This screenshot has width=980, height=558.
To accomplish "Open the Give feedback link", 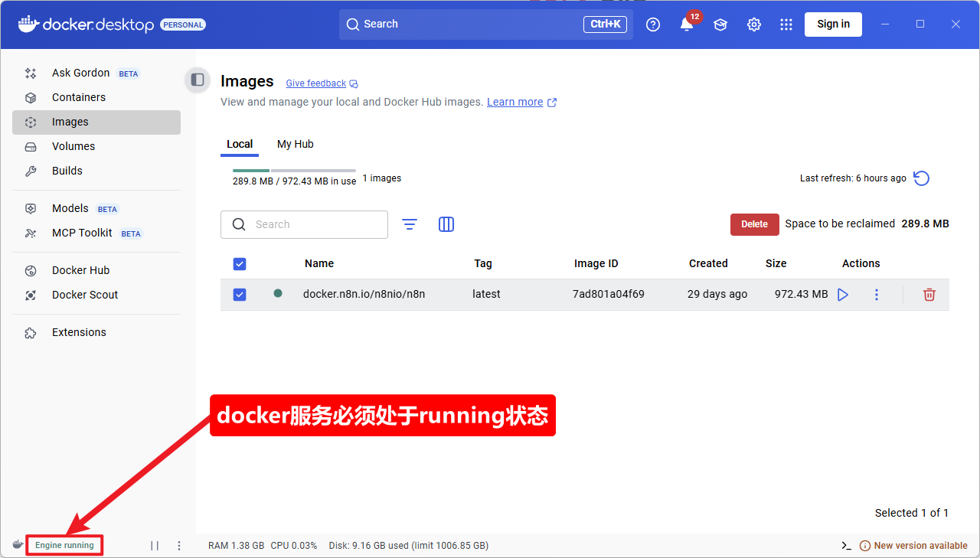I will pyautogui.click(x=316, y=83).
